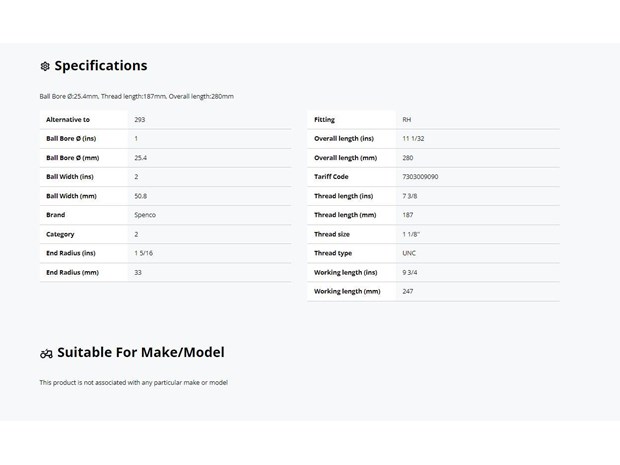620x465 pixels.
Task: Click the summary line starting with Ball Bore
Action: coord(136,96)
